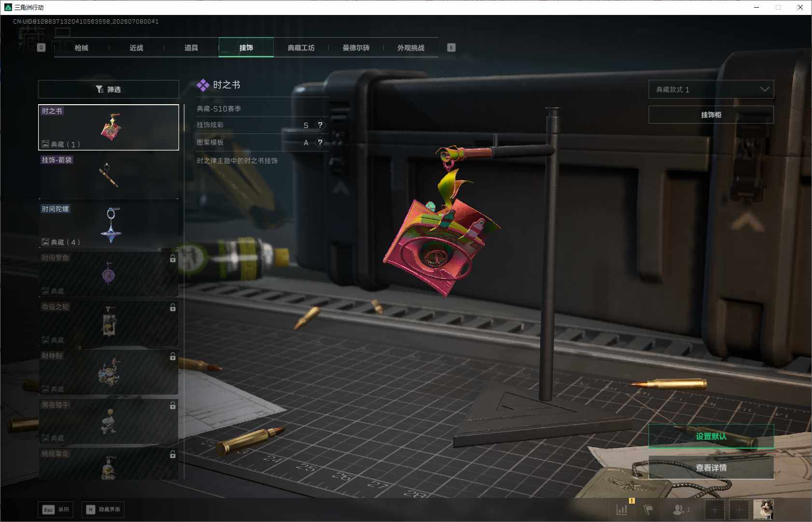Select the 时间陀螺 charm thumbnail
The image size is (812, 522).
point(109,225)
